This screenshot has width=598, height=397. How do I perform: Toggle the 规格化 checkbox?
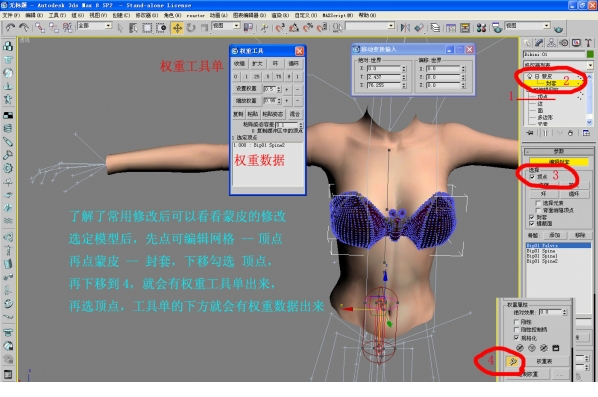point(517,338)
